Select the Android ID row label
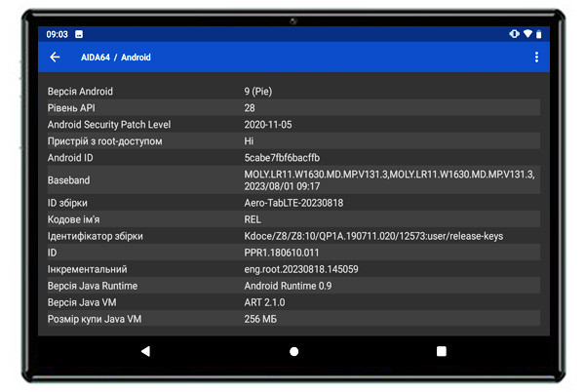Screen dimensions: 585x392 70,158
